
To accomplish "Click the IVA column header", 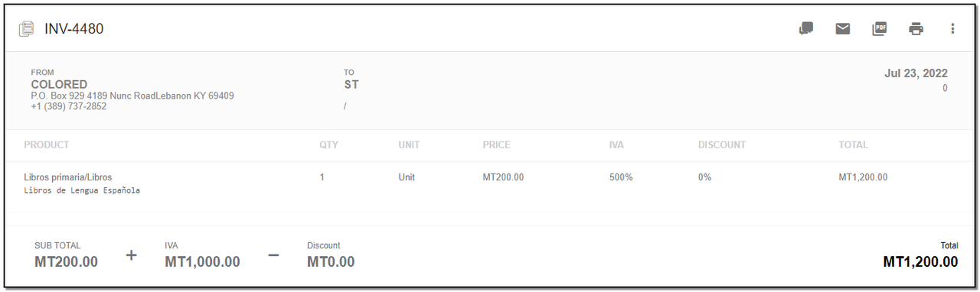I will click(617, 144).
